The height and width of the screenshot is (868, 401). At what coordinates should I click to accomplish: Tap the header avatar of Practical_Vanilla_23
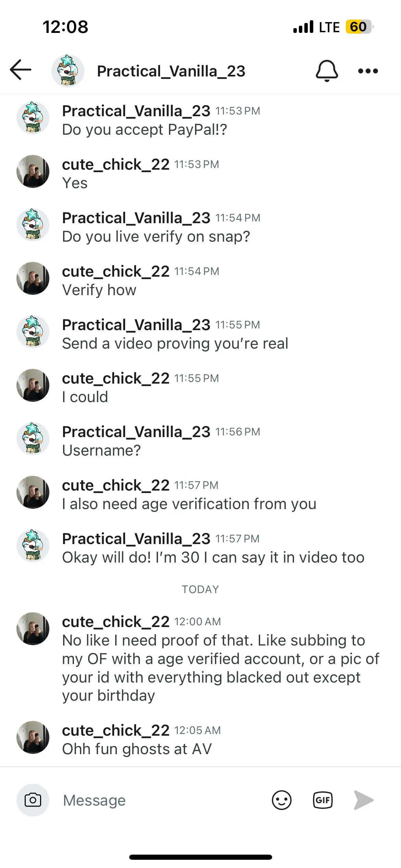pos(68,71)
